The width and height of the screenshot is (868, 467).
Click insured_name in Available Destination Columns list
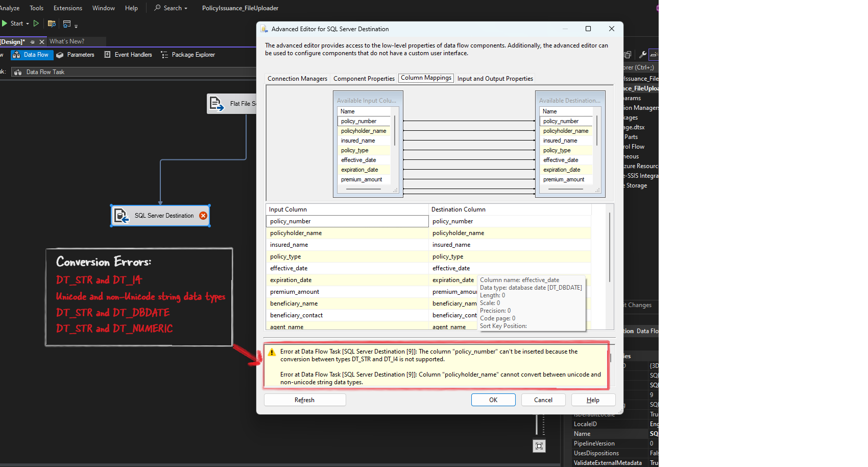pyautogui.click(x=566, y=141)
